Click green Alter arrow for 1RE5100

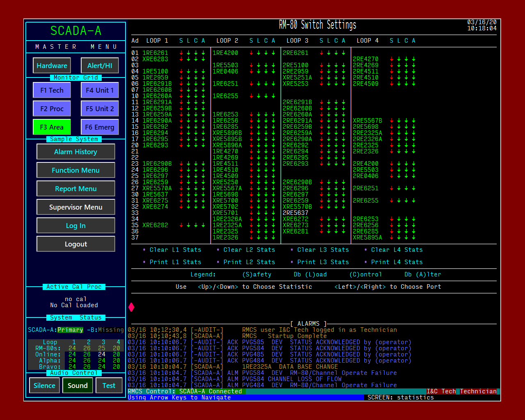203,71
